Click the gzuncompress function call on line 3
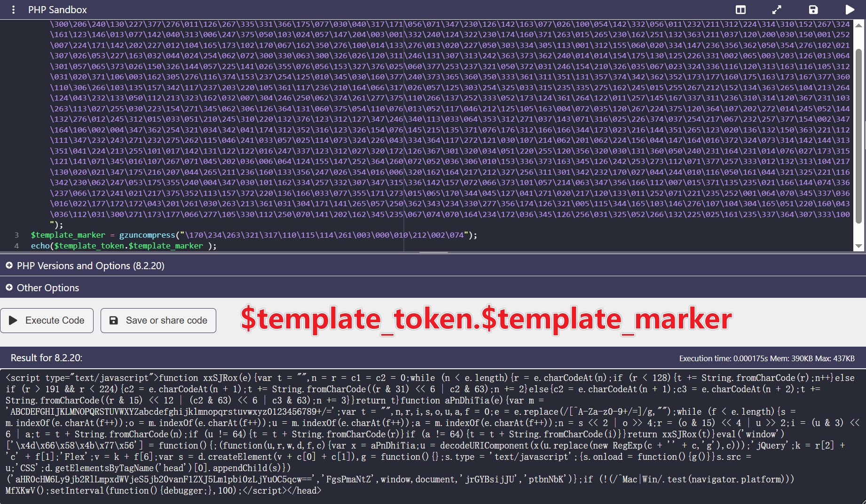The image size is (866, 504). (x=147, y=235)
